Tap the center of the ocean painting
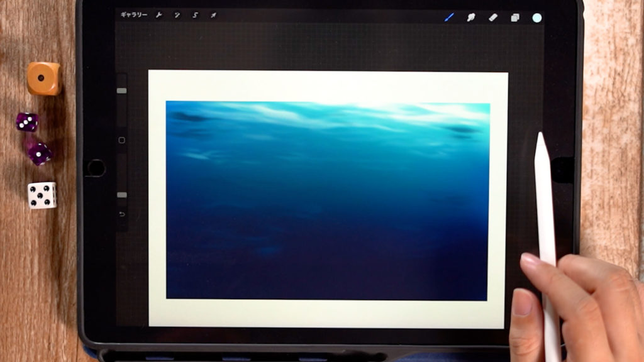 (x=328, y=200)
